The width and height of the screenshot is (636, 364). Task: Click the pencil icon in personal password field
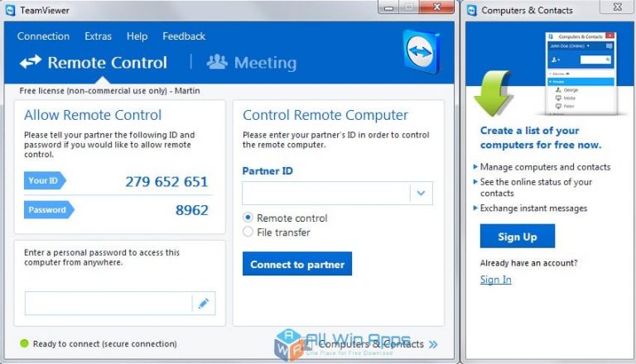(x=204, y=304)
